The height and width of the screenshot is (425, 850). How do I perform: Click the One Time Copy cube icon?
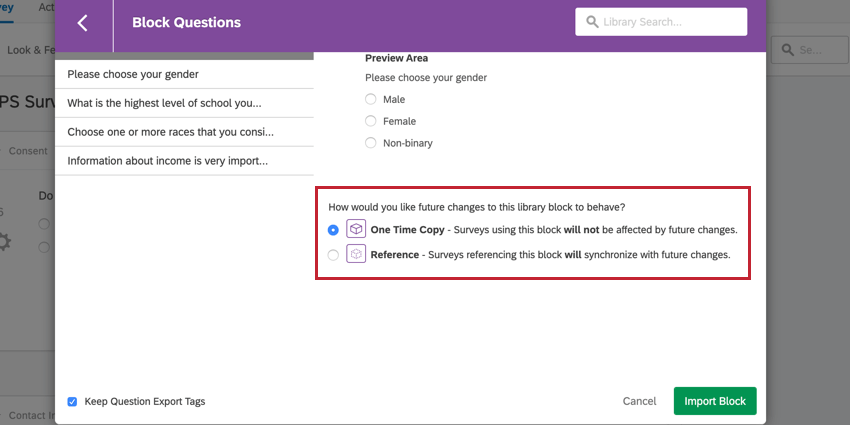pos(356,229)
